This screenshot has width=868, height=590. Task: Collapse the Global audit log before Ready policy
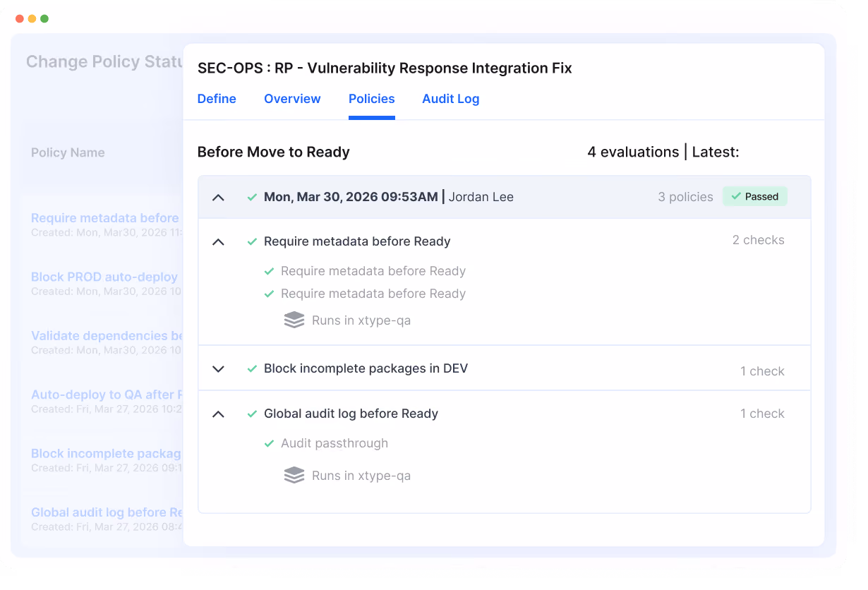click(219, 414)
